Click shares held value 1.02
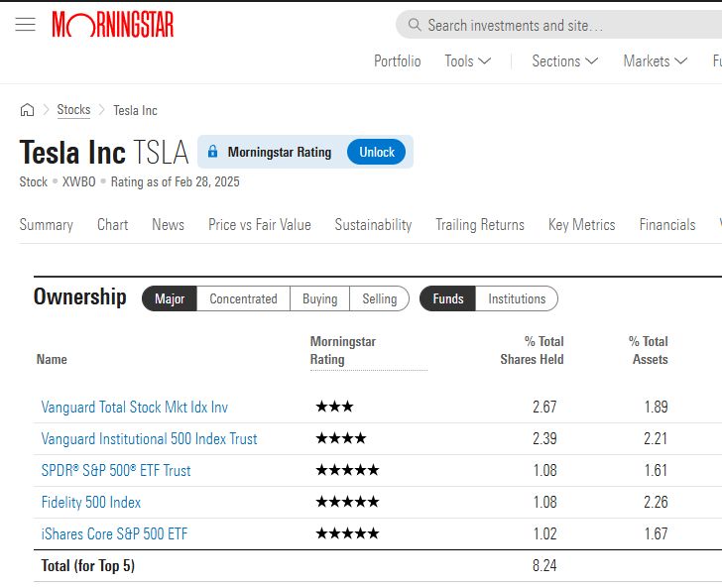 tap(544, 534)
